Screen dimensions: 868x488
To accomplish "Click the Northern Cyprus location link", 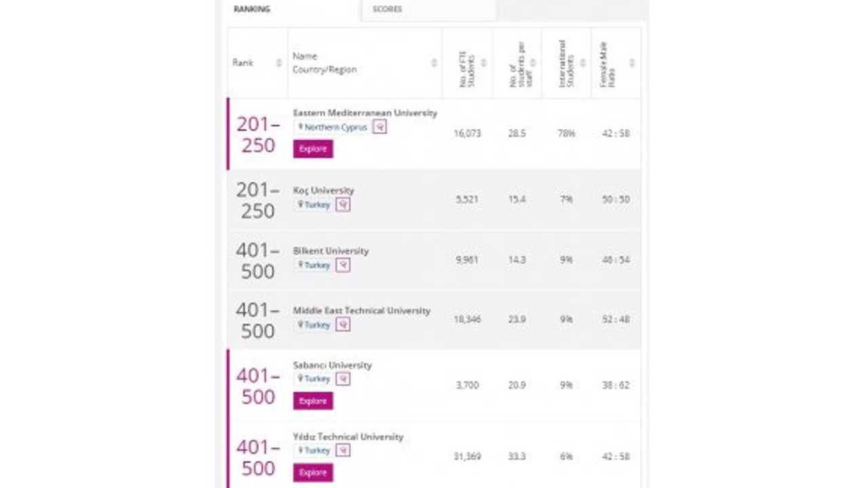I will pyautogui.click(x=332, y=127).
